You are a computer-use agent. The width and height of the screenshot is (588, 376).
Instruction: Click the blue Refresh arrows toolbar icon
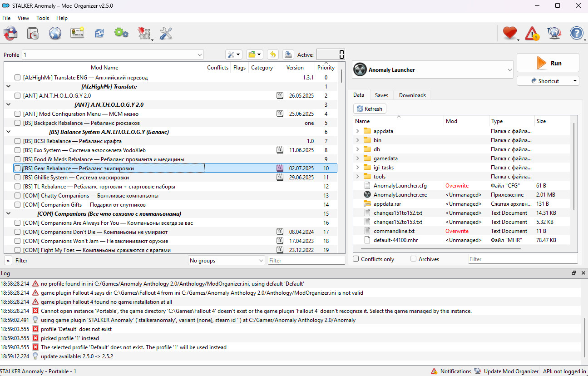(99, 33)
